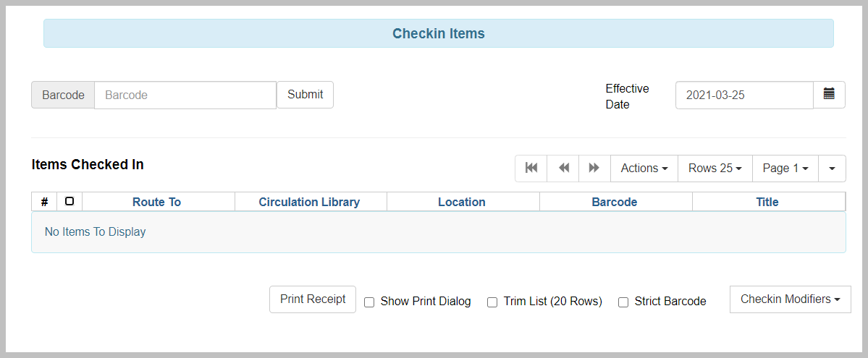Focus the Barcode input field
The height and width of the screenshot is (358, 868).
(x=185, y=95)
